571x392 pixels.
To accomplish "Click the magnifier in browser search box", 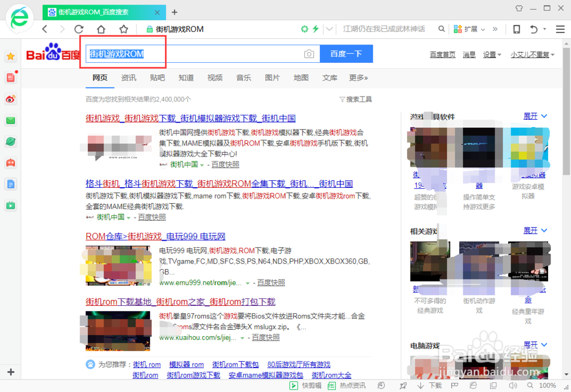I will (441, 29).
